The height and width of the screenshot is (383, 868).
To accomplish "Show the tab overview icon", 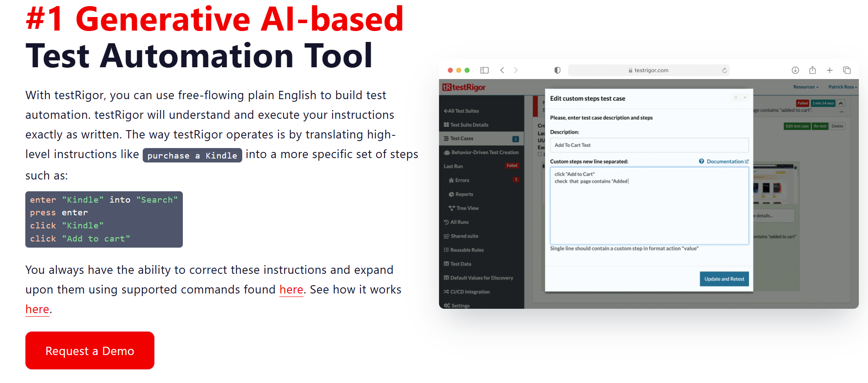I will coord(847,70).
